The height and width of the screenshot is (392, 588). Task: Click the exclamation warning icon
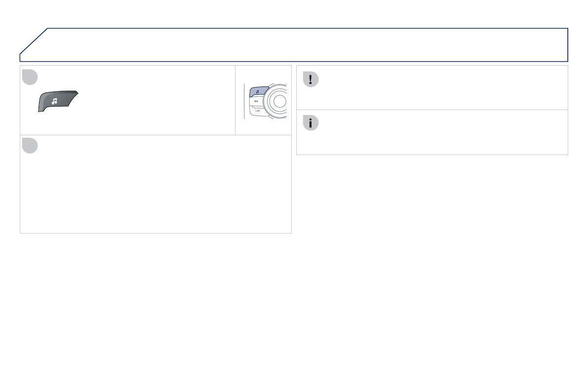coord(311,79)
